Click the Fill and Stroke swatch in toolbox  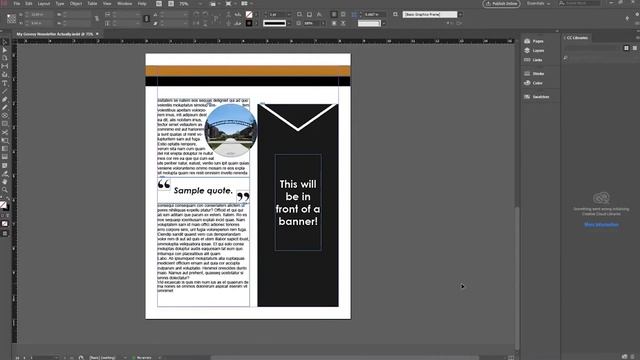(x=4, y=205)
